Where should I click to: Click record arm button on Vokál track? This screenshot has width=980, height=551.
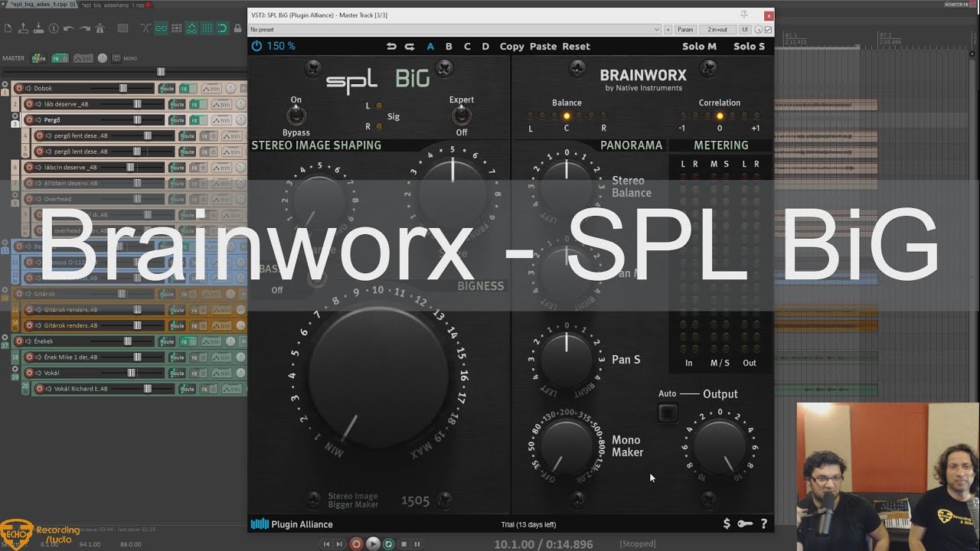pos(29,373)
